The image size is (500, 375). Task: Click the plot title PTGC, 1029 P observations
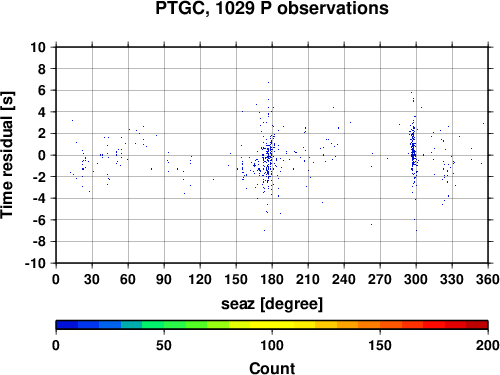click(x=272, y=8)
